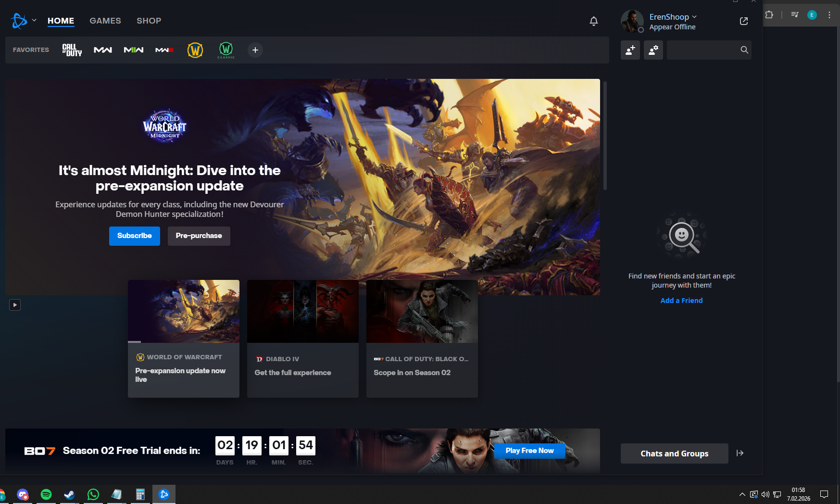Launch Call of Duty from favorites
The image size is (840, 504).
tap(72, 50)
